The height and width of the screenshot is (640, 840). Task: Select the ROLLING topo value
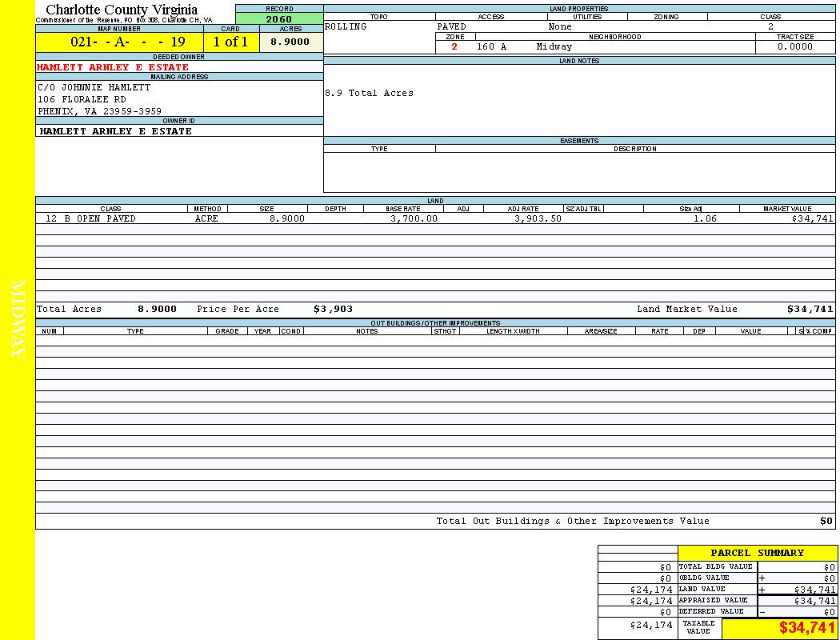click(x=346, y=27)
